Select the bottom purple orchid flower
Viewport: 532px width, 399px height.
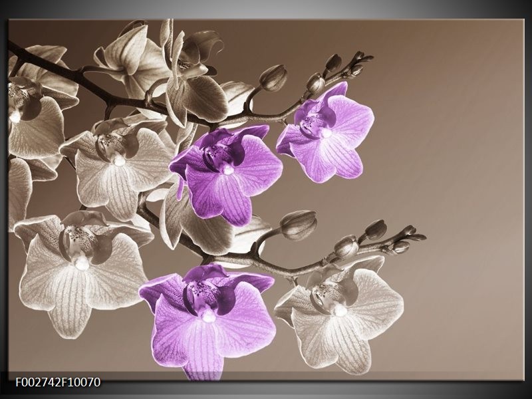(x=207, y=318)
